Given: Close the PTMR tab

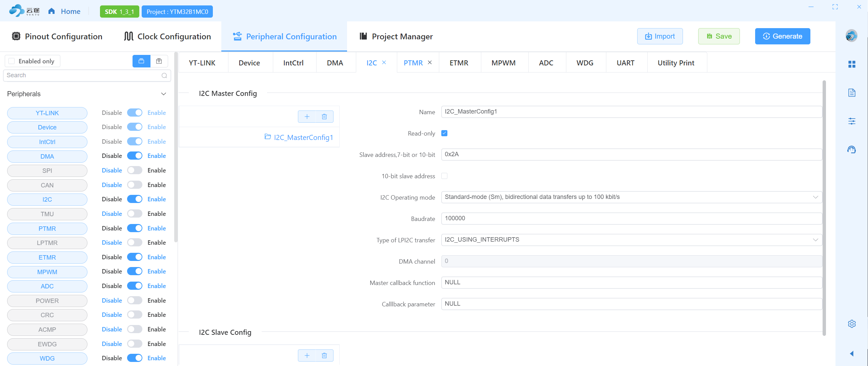Looking at the screenshot, I should [430, 62].
